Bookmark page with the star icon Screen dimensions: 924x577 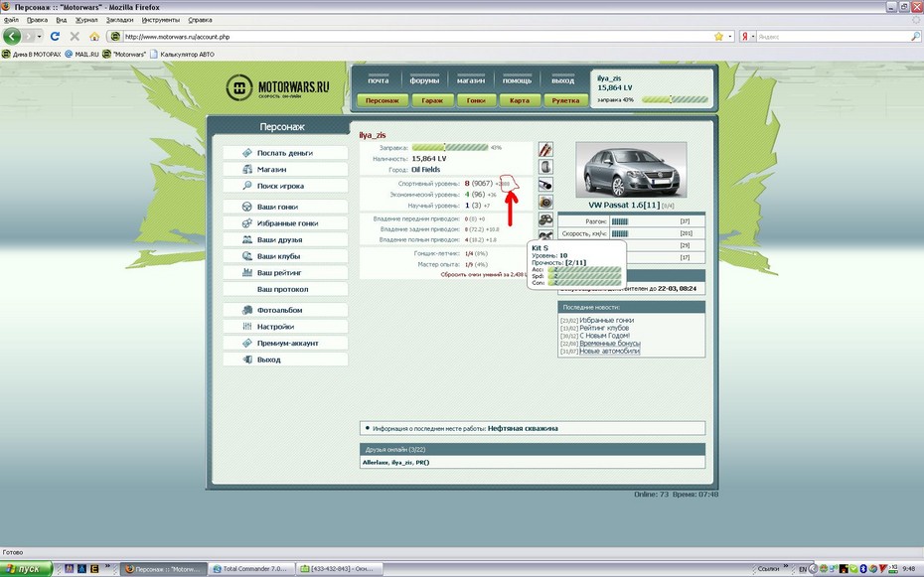718,37
